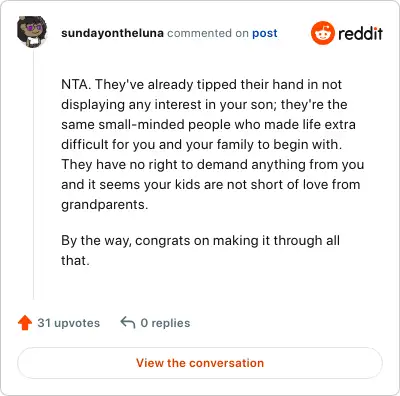Click the reddit wordmark text
The image size is (400, 396).
coord(360,33)
